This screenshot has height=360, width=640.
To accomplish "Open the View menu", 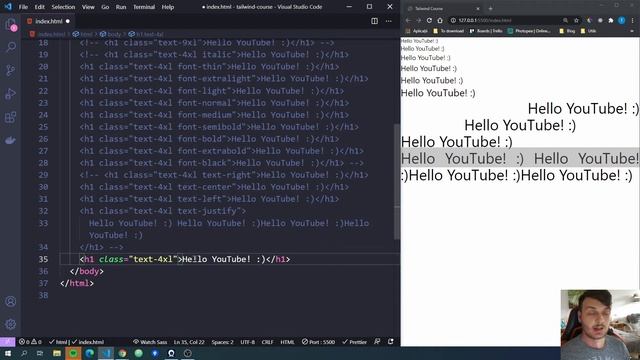I will (88, 7).
